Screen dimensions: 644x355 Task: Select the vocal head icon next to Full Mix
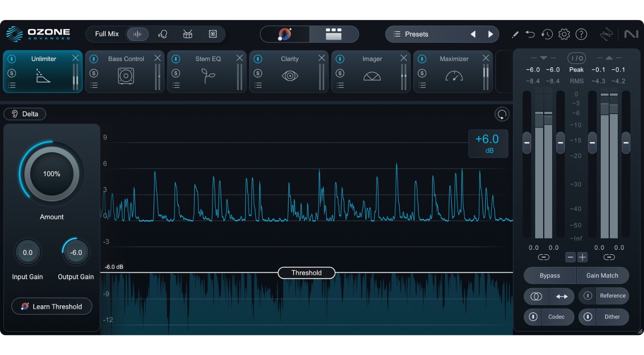(163, 34)
